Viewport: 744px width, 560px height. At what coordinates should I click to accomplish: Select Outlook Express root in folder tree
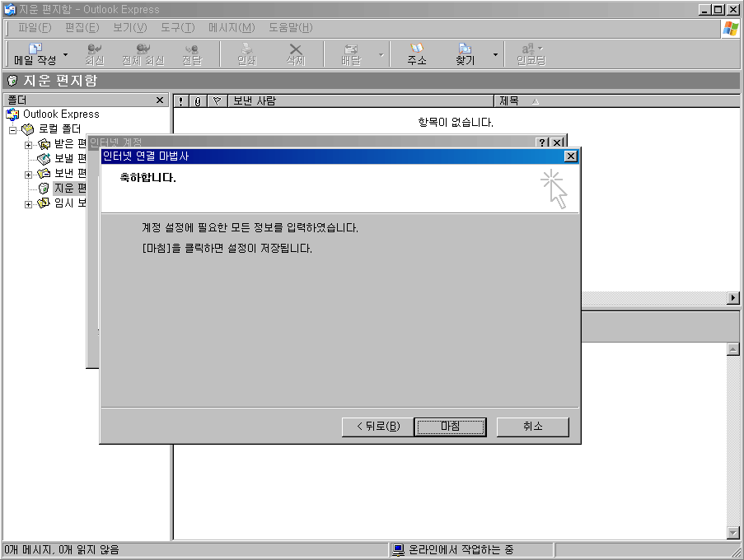click(x=61, y=114)
